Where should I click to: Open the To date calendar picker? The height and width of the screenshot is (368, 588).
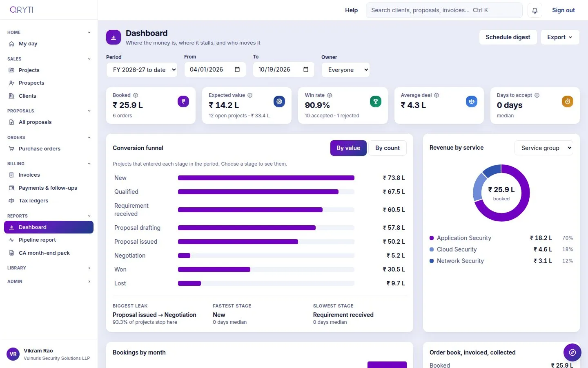[306, 70]
